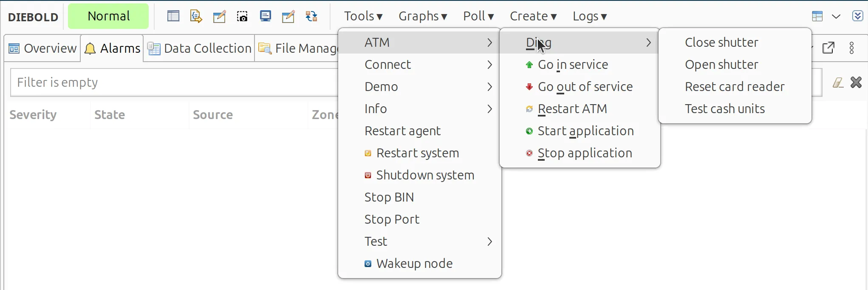
Task: Click the Normal status indicator
Action: 108,16
